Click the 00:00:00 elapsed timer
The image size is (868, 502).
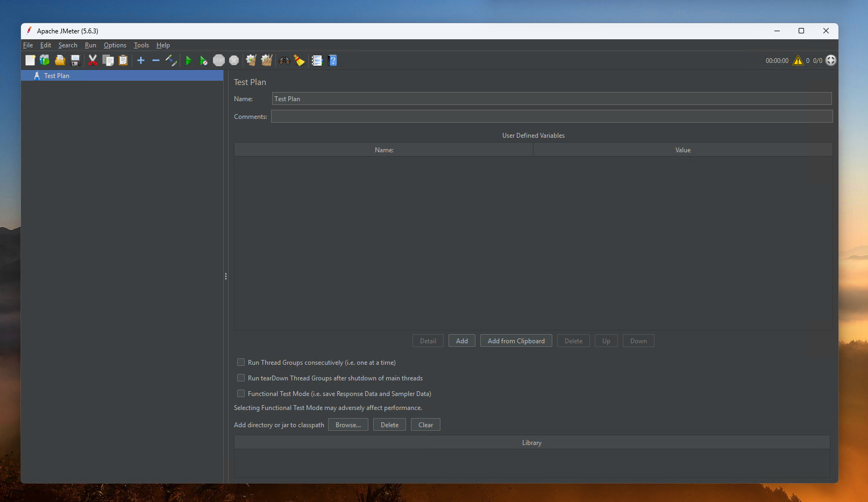(777, 61)
